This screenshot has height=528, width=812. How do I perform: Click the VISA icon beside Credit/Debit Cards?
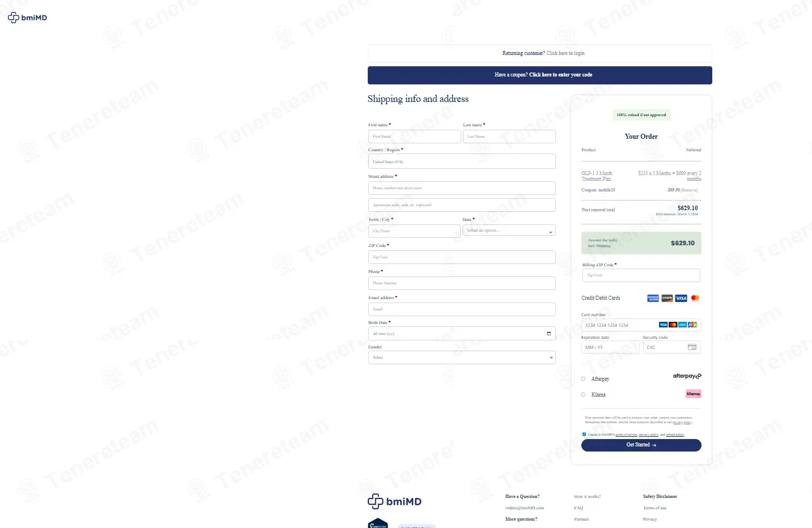point(681,298)
